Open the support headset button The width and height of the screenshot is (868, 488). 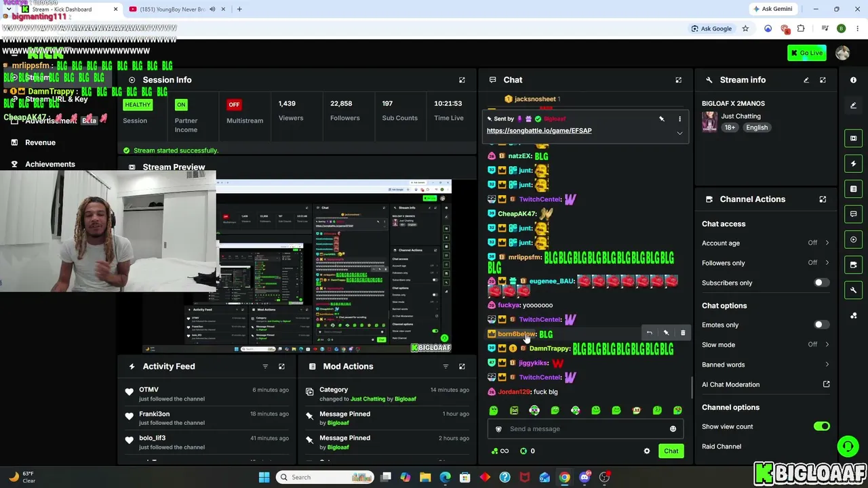click(x=848, y=446)
